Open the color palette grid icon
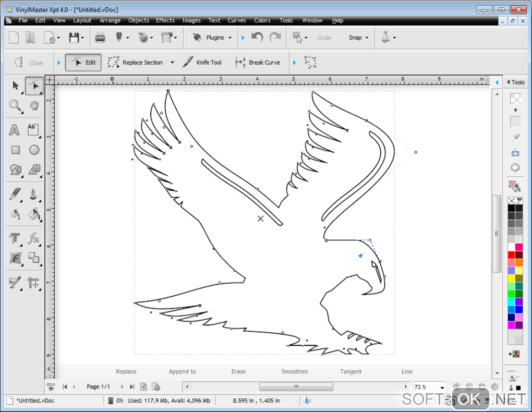 click(515, 354)
